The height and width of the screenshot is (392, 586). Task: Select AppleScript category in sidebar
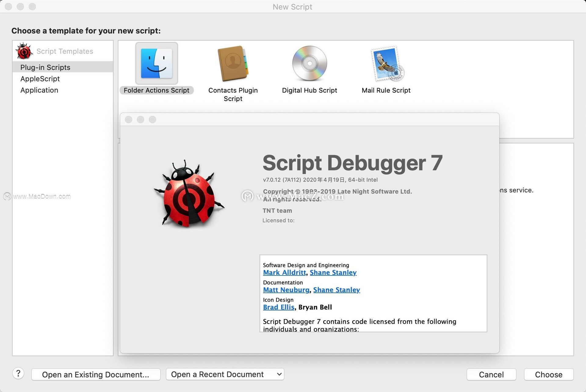coord(40,79)
